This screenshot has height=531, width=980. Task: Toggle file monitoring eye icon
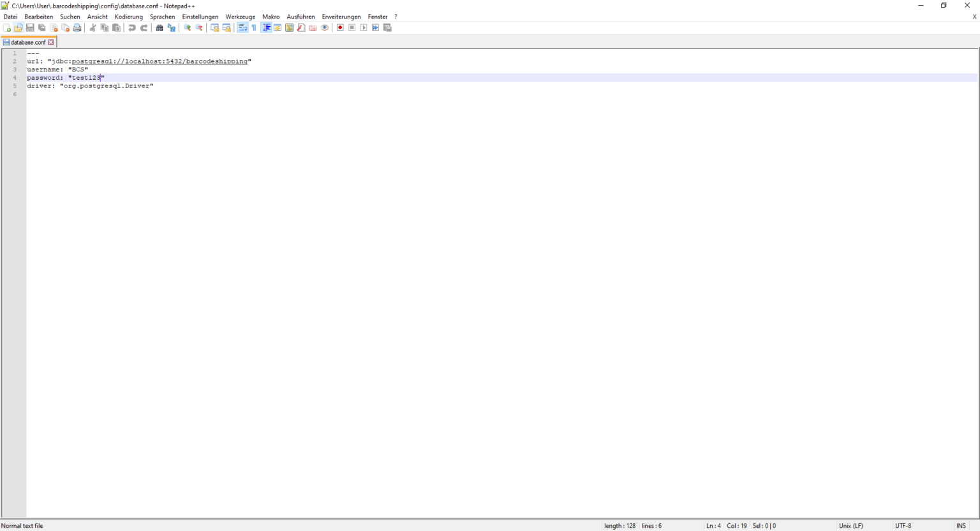[325, 28]
